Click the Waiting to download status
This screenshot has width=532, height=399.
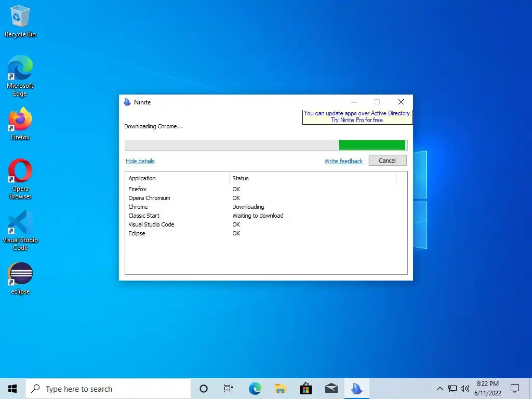coord(258,216)
